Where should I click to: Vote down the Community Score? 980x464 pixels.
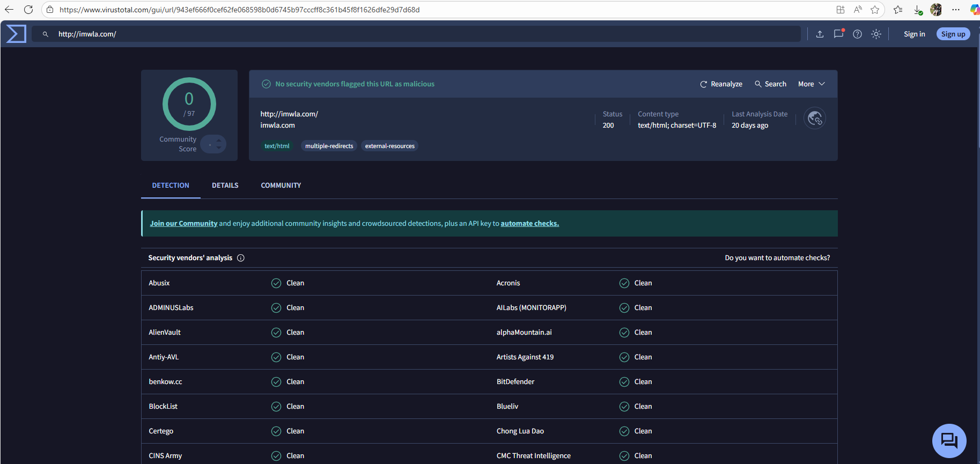(219, 148)
